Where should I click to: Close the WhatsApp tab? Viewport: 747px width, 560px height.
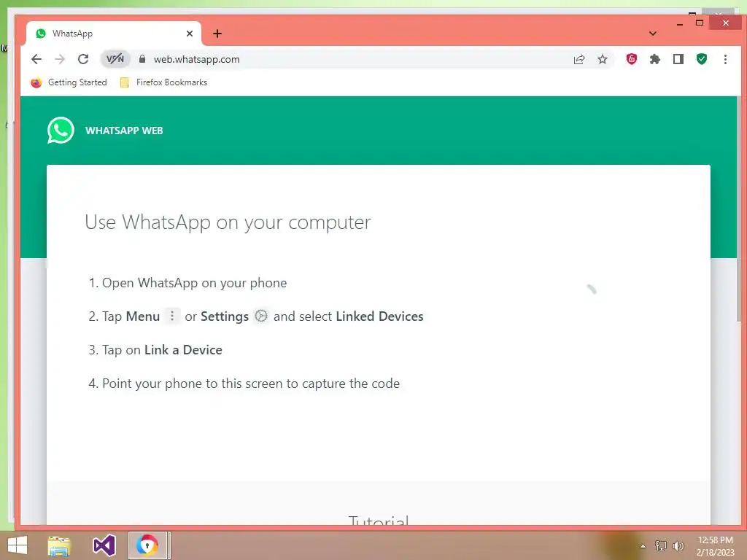[190, 34]
